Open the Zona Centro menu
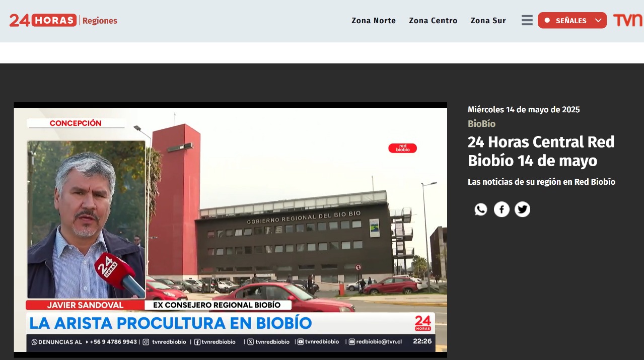The height and width of the screenshot is (360, 644). point(433,21)
